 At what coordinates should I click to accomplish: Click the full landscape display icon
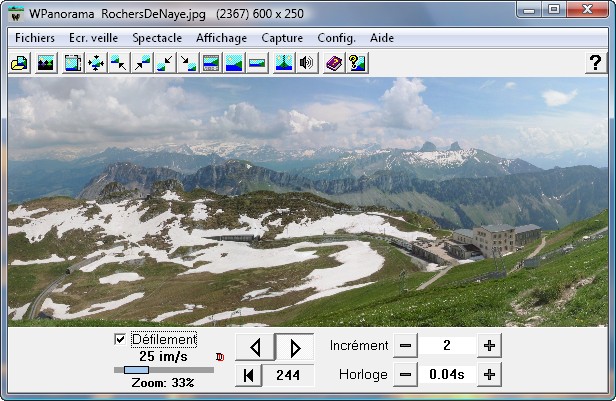[234, 63]
